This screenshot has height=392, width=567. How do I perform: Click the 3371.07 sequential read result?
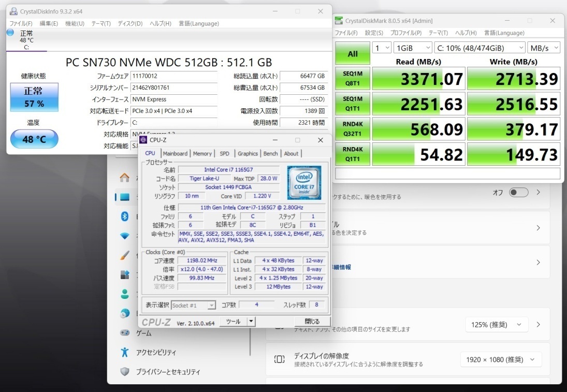tap(419, 78)
